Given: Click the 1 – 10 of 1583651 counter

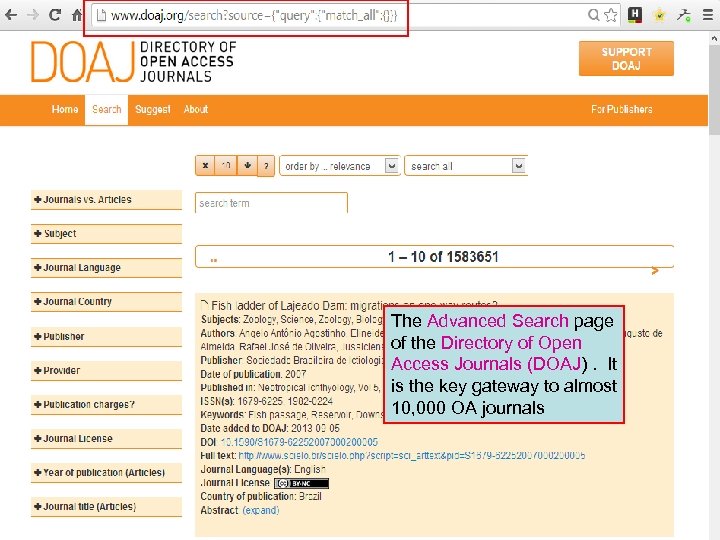Looking at the screenshot, I should (x=443, y=257).
